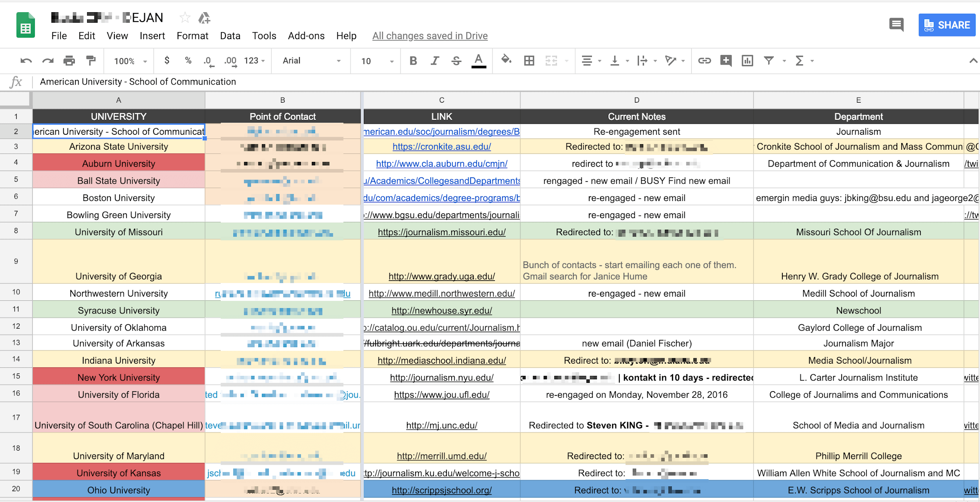Select the Gaylord College of Journalism cell
This screenshot has height=502, width=980.
pyautogui.click(x=858, y=326)
